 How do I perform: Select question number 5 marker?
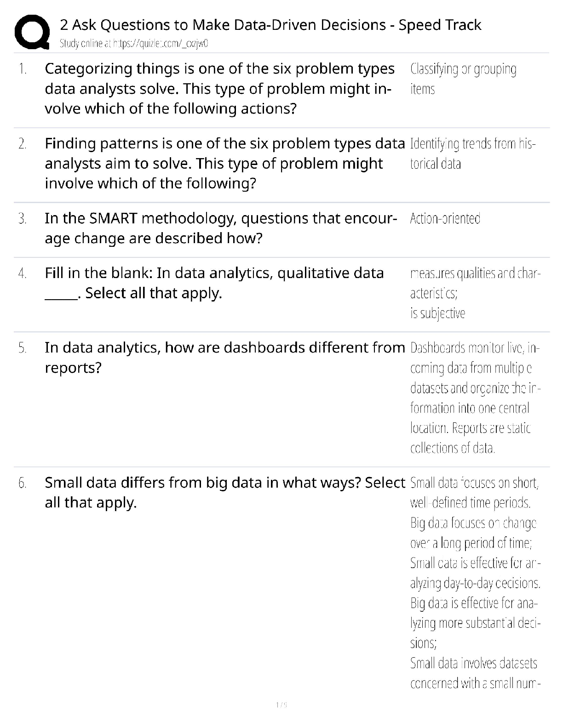(x=23, y=348)
